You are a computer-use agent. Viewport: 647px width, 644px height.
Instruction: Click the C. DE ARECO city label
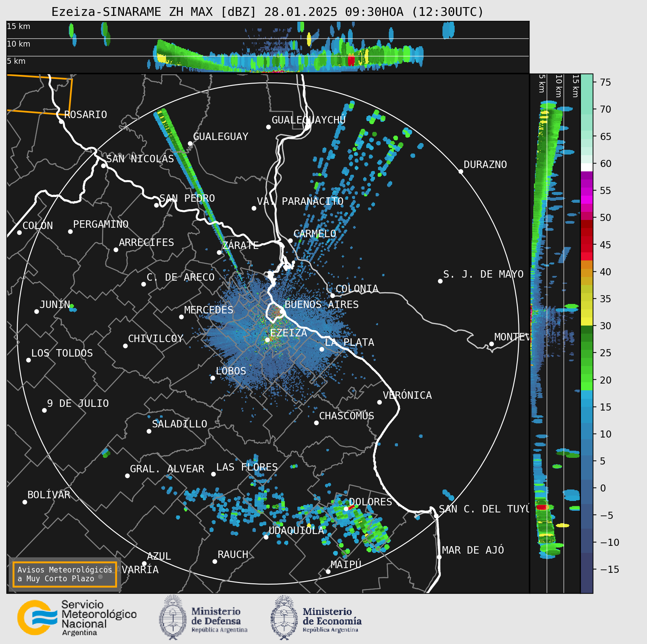coord(181,277)
